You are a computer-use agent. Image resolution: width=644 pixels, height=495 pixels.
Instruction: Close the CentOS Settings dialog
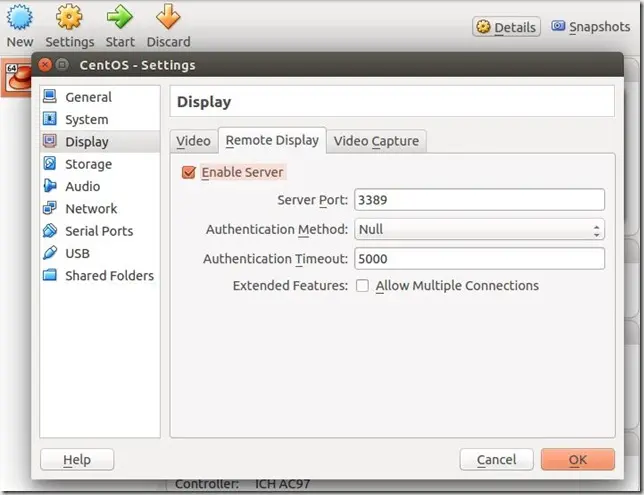(45, 65)
